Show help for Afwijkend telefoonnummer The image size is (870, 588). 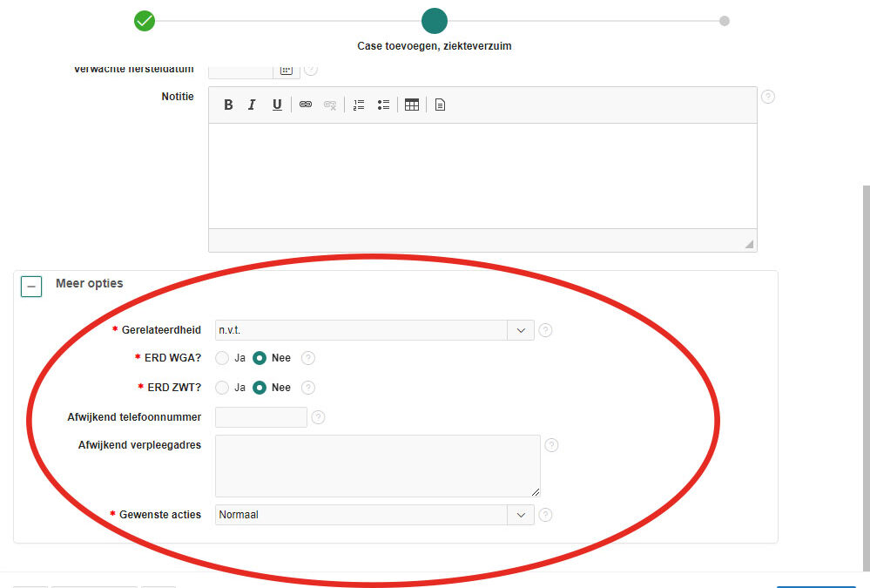pyautogui.click(x=318, y=417)
